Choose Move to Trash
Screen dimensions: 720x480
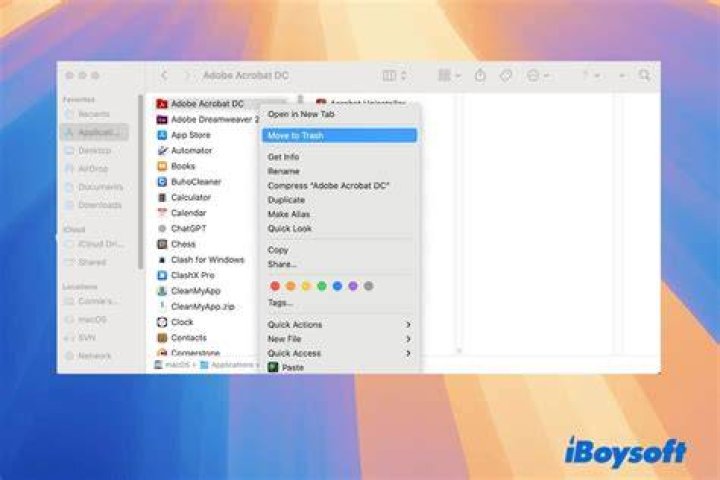339,136
